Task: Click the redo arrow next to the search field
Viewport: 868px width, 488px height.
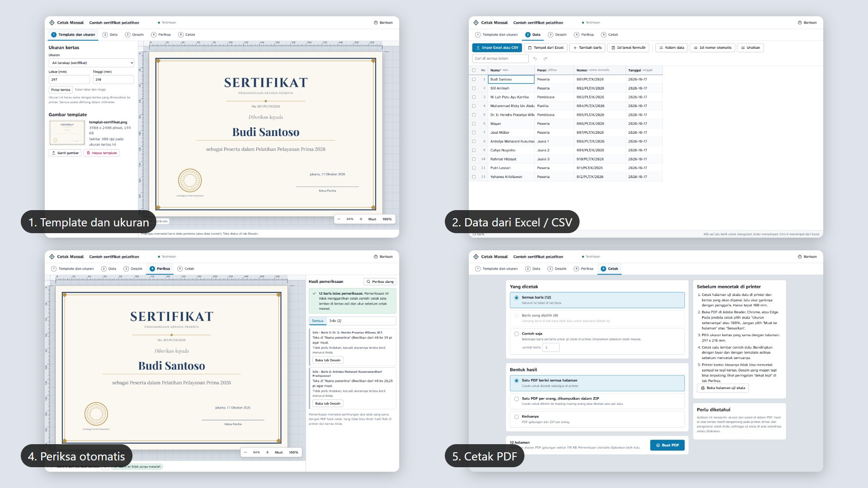Action: (545, 58)
